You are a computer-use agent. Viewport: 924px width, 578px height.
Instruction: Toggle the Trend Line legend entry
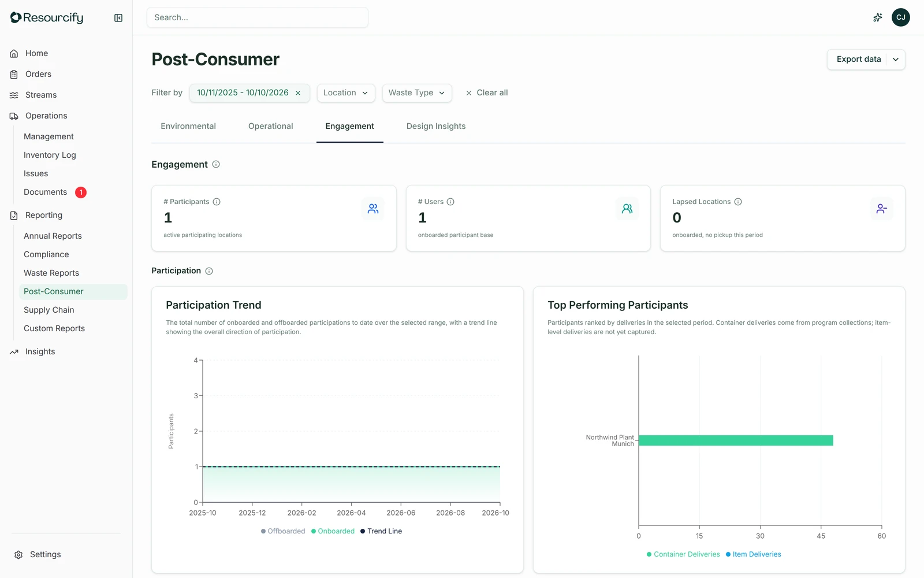381,531
